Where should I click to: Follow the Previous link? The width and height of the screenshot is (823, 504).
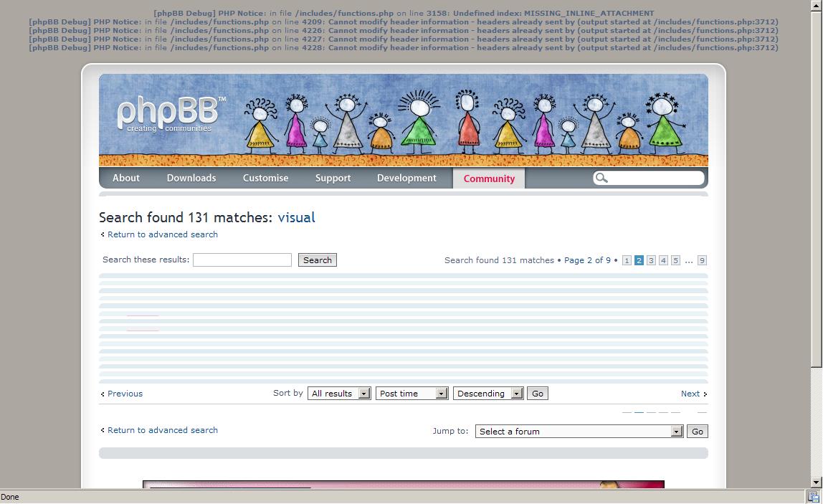tap(125, 394)
